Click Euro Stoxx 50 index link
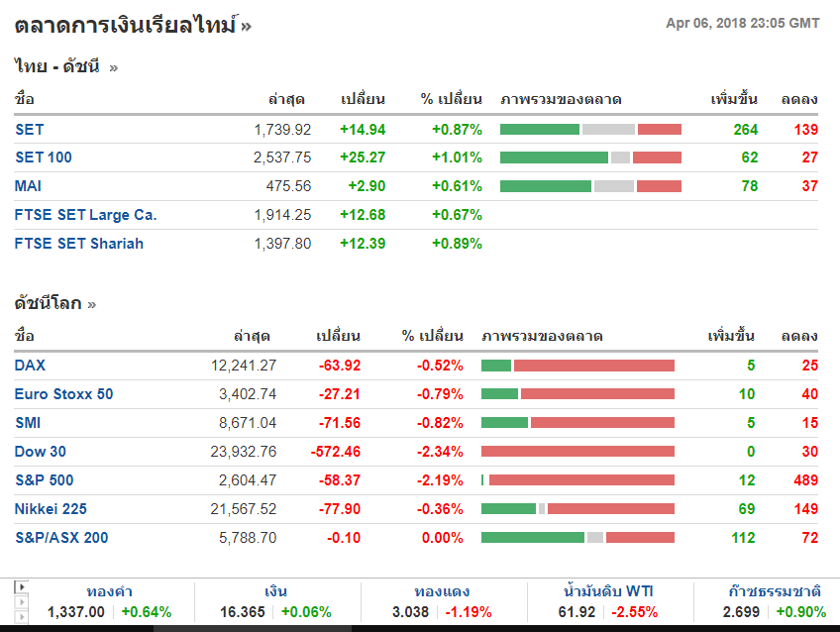The width and height of the screenshot is (840, 632). pyautogui.click(x=64, y=394)
